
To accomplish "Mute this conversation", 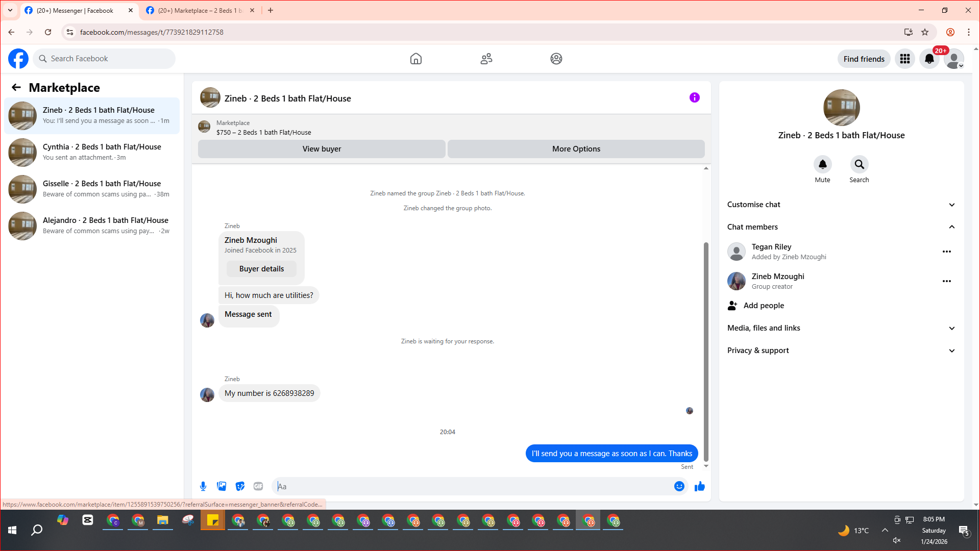I will point(822,165).
